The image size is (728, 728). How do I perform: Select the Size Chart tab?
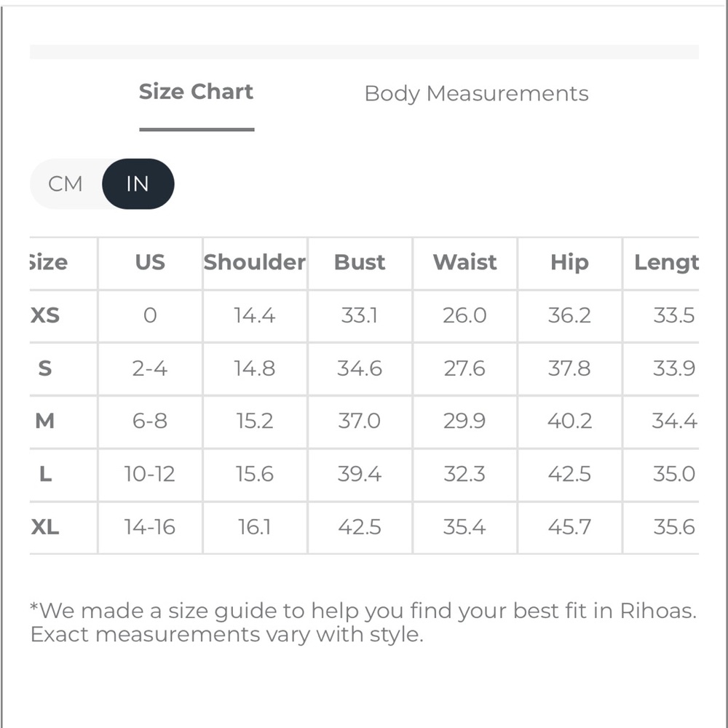197,92
